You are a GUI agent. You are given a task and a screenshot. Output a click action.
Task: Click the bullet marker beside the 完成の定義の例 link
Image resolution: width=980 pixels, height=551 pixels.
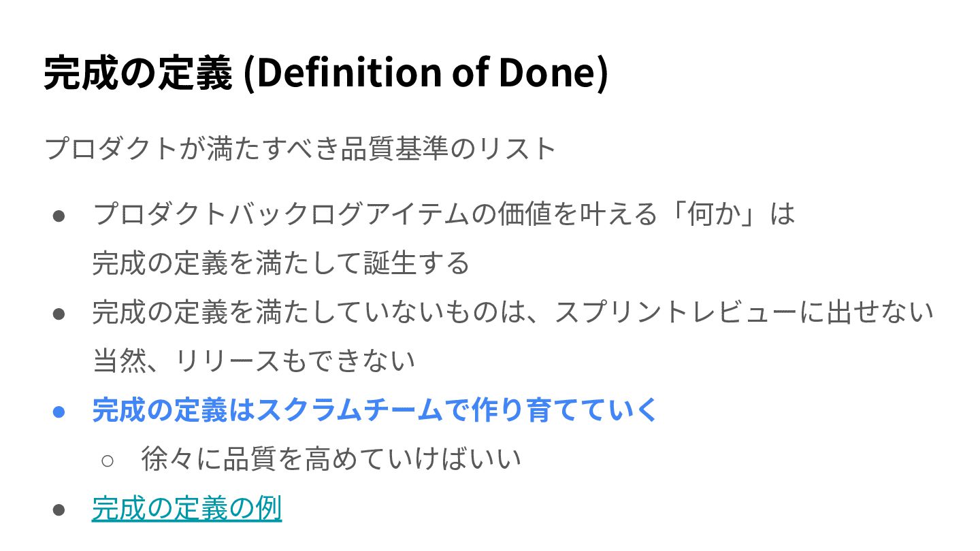(x=59, y=510)
